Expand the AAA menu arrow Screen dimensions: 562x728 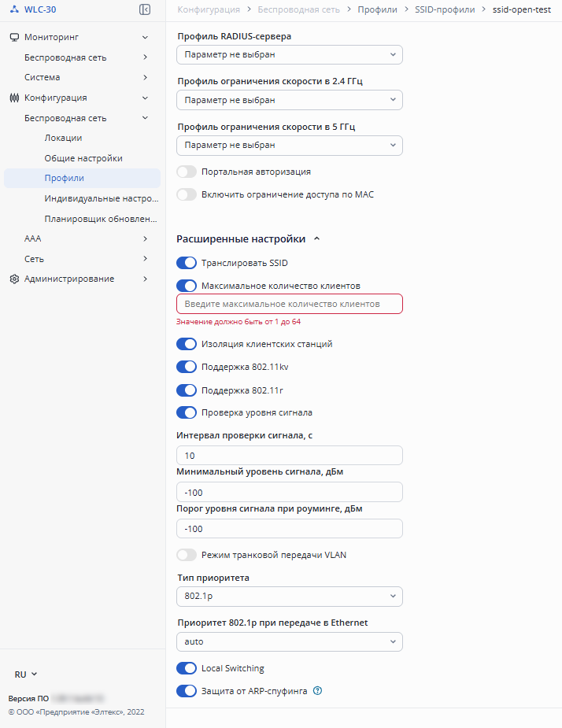[146, 238]
